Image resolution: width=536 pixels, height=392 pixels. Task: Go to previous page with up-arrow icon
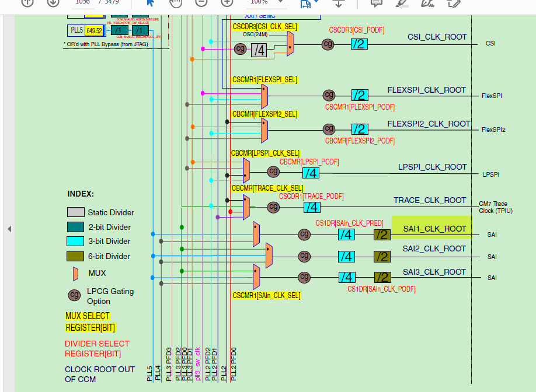click(x=27, y=2)
